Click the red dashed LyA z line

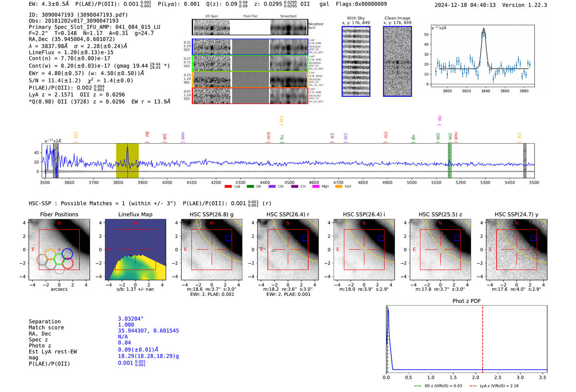(483, 339)
